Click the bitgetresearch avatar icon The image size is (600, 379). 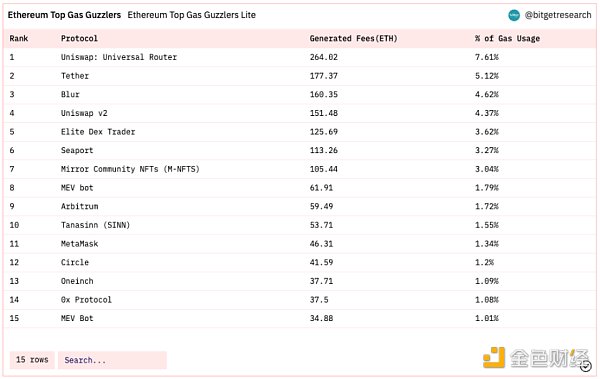tap(514, 15)
